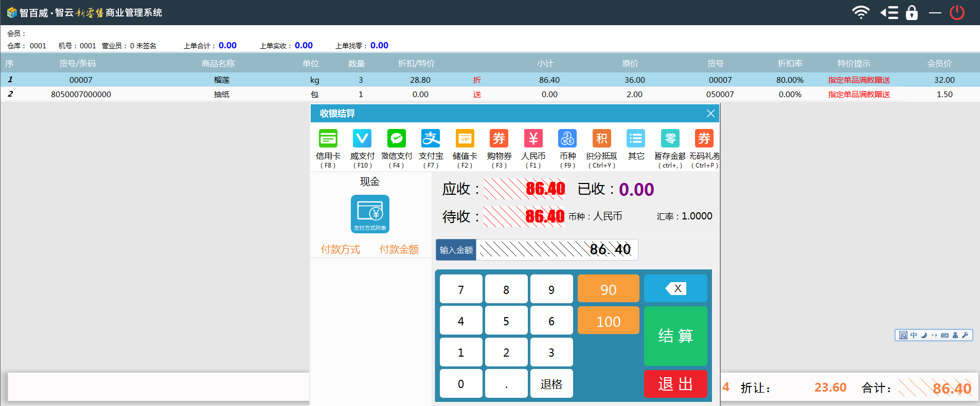
Task: Open the 币种 currency type icon
Action: pos(567,139)
